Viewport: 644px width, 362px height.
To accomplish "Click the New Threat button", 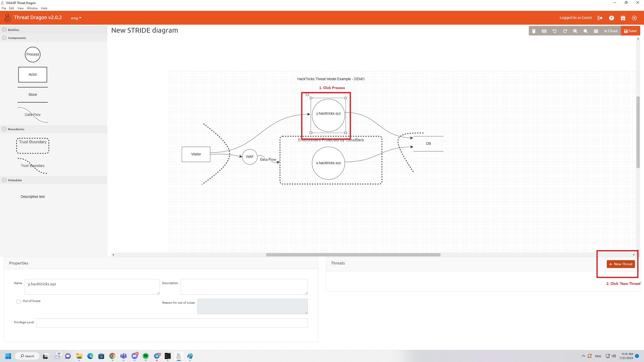I will coord(621,264).
